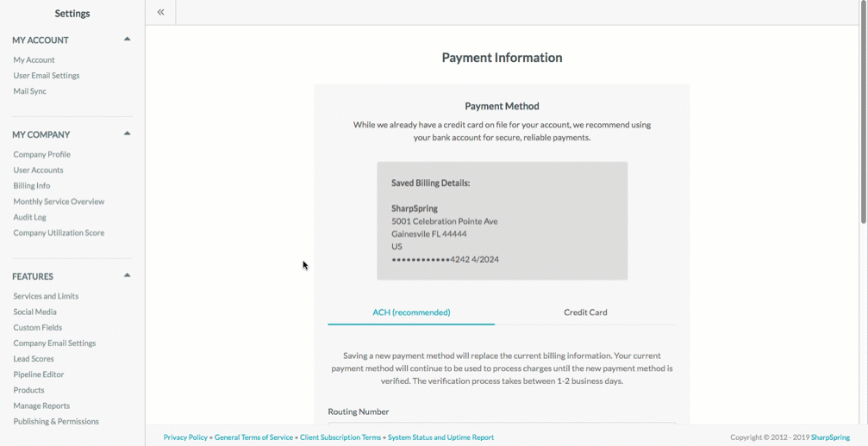Screen dimensions: 868x446
Task: Open Client Subscription Terms
Action: click(340, 437)
